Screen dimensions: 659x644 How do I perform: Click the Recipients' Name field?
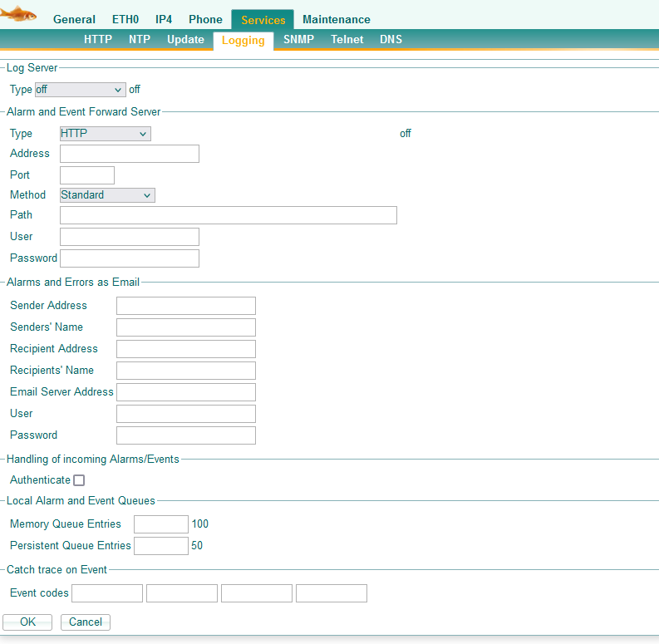[x=186, y=371]
